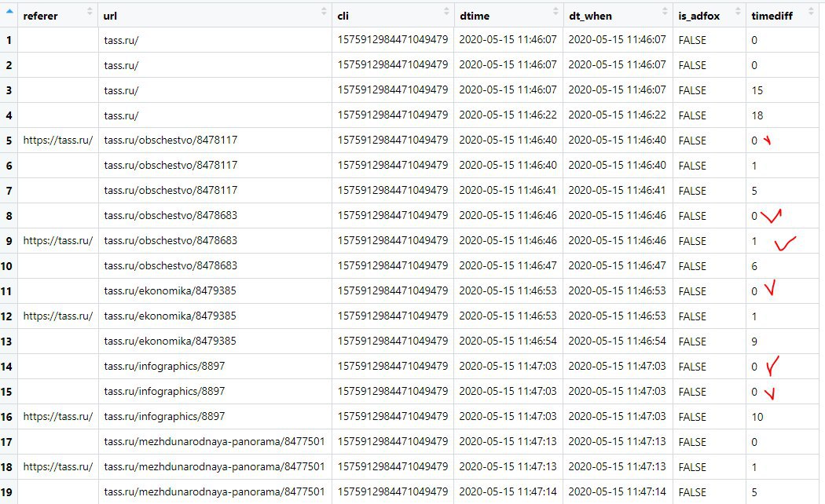Click the sort arrows on the referer column
This screenshot has width=825, height=504.
pyautogui.click(x=90, y=11)
